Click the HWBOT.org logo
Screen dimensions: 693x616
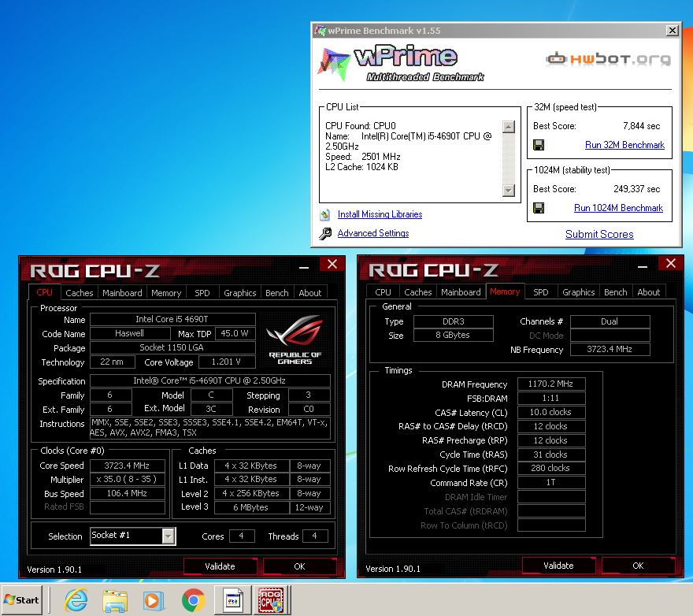coord(608,59)
